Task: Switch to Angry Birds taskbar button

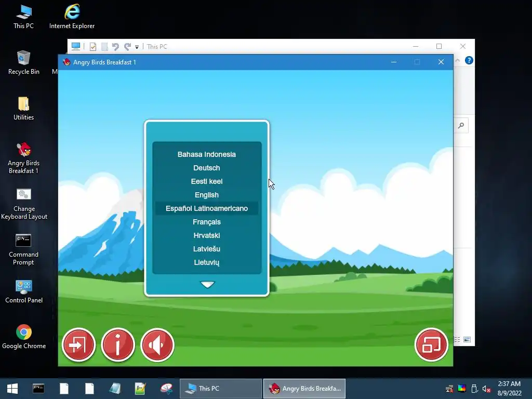Action: [x=304, y=389]
